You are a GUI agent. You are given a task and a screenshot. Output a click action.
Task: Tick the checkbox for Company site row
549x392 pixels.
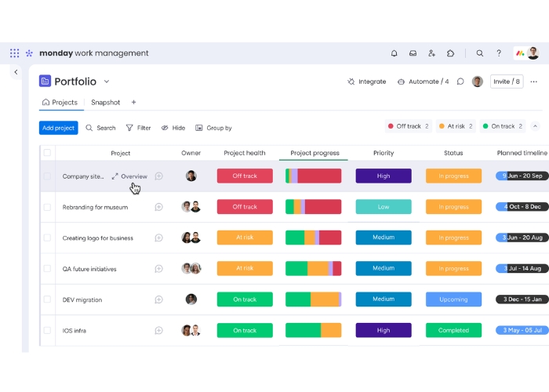47,176
